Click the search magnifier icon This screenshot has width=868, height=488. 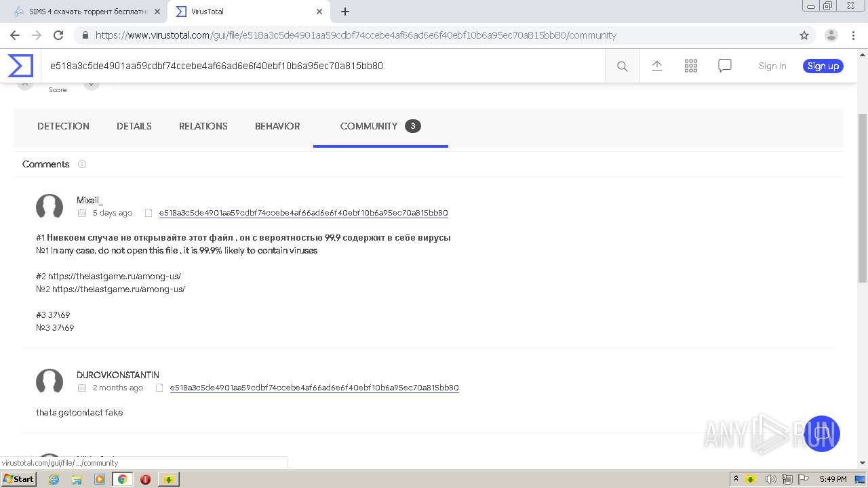622,66
